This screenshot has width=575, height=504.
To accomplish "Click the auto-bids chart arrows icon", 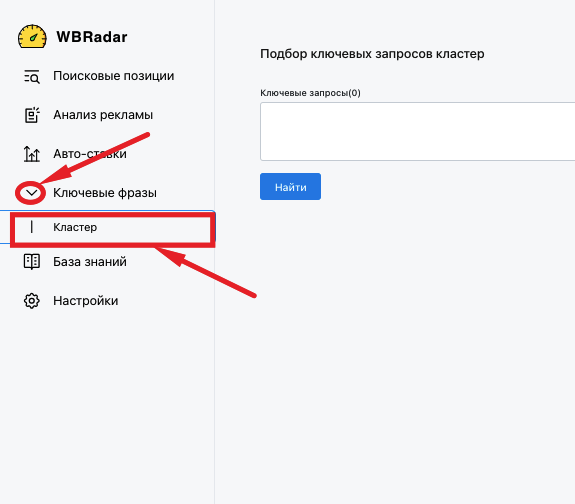I will [x=32, y=154].
